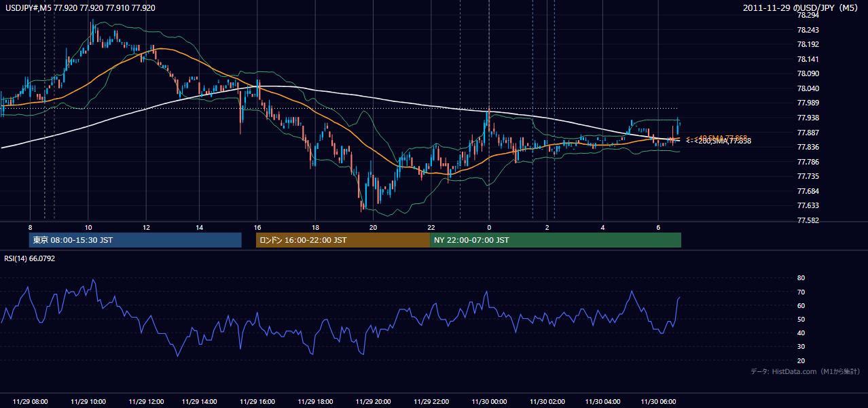Viewport: 868px width, 408px height.
Task: Click price axis label 78.192
Action: [808, 44]
